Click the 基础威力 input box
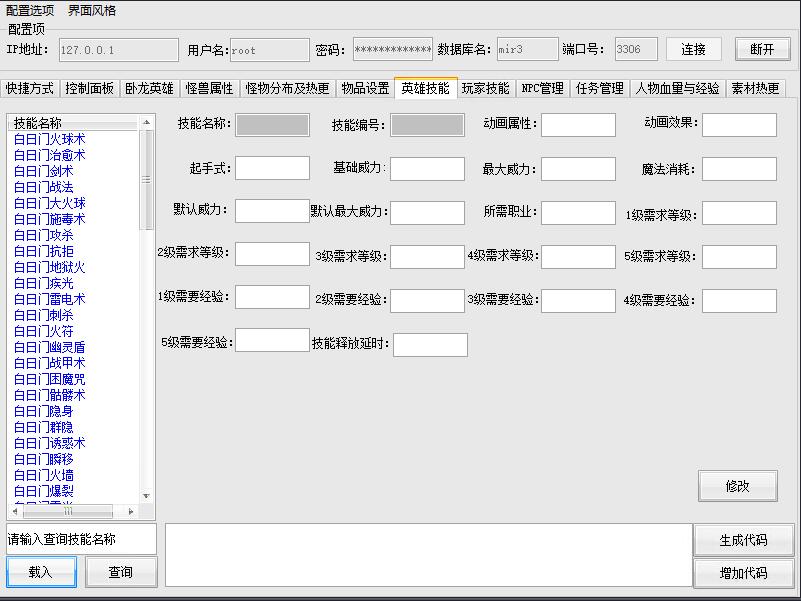801x601 pixels. 427,169
